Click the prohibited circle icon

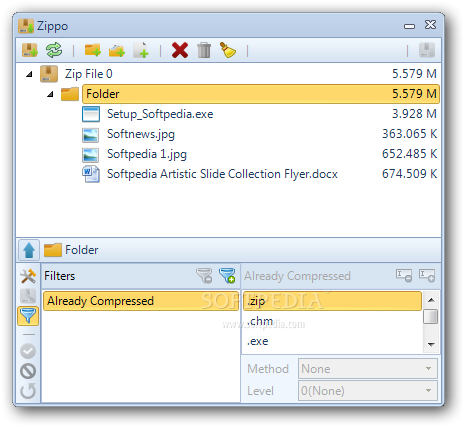(x=28, y=371)
